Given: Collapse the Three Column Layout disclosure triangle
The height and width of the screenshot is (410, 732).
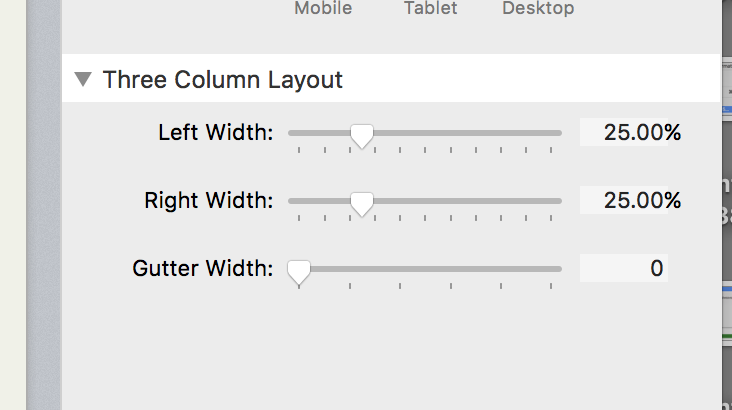Looking at the screenshot, I should (84, 80).
